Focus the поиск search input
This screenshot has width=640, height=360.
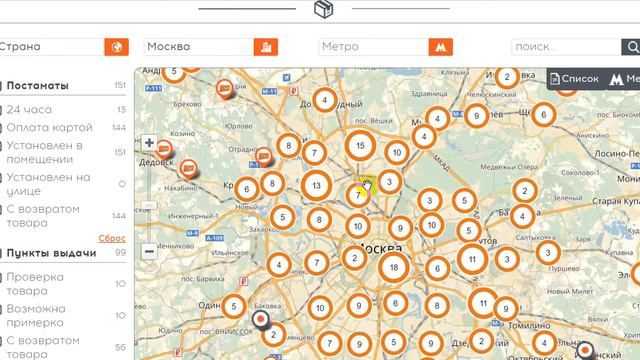click(566, 47)
